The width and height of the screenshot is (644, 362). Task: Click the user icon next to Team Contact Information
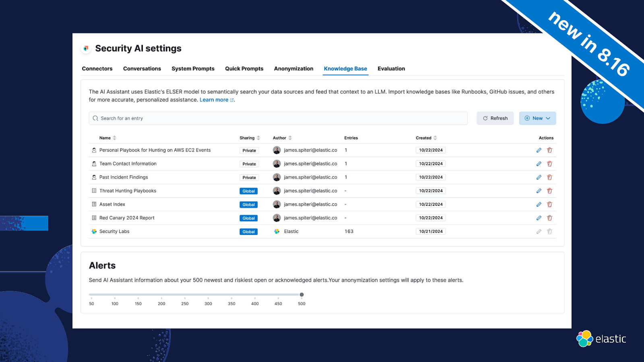94,164
